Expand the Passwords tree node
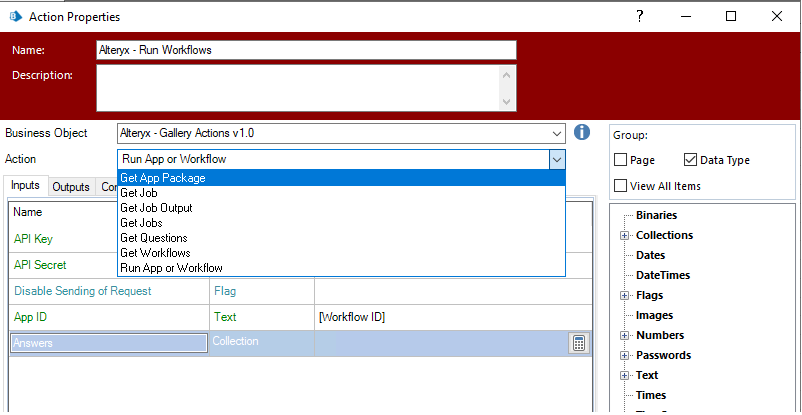Viewport: 802px width, 415px height. (625, 356)
